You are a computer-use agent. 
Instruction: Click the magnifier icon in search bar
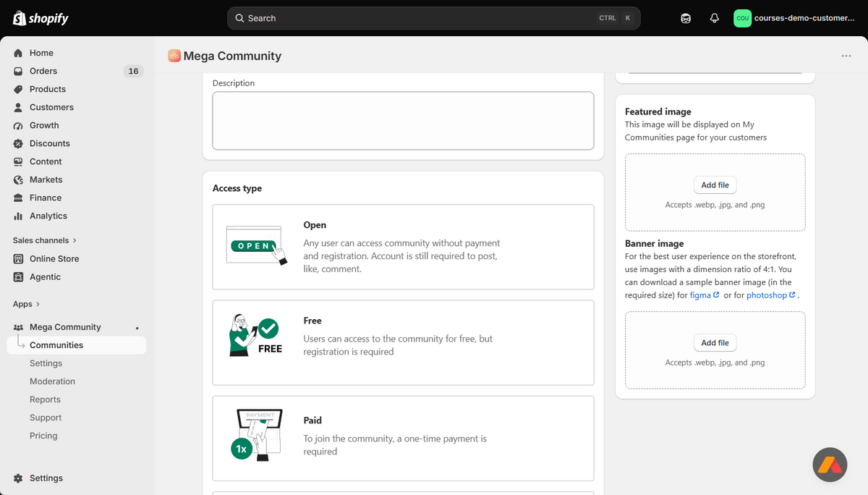[240, 18]
